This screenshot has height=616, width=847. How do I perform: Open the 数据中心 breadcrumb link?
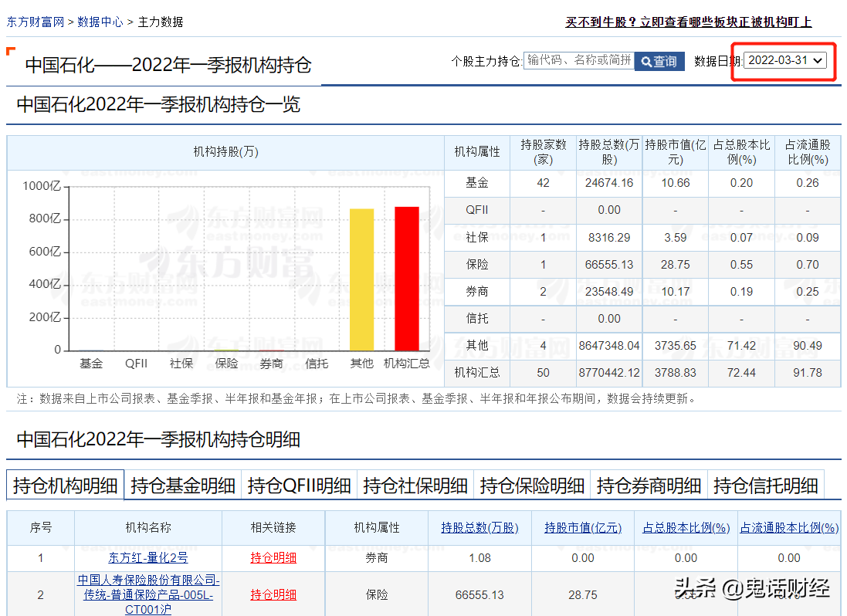point(100,22)
